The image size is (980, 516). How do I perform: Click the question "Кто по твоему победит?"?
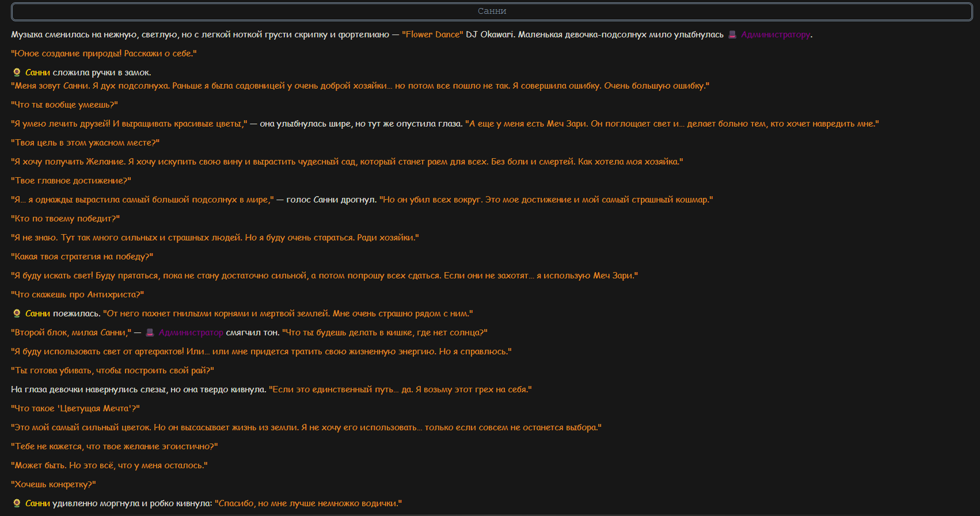[x=66, y=219]
